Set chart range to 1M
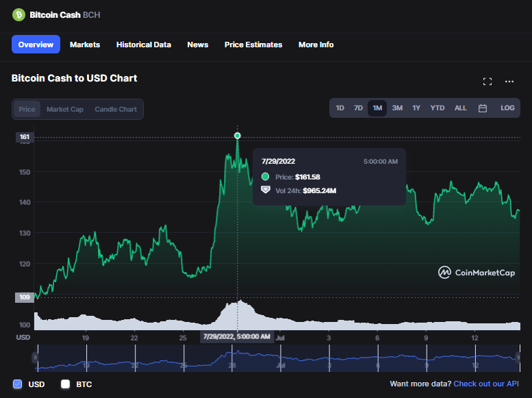 point(377,108)
